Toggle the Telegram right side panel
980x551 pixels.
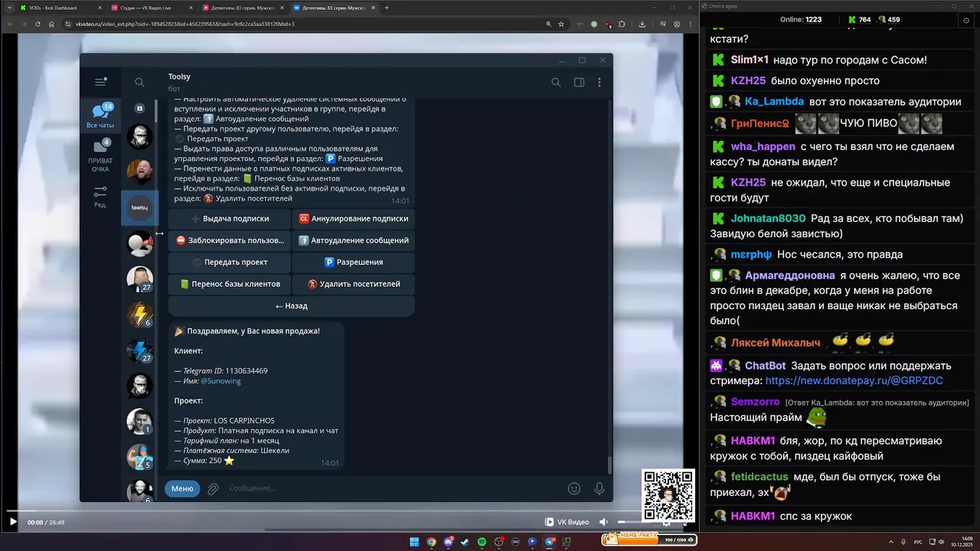579,83
